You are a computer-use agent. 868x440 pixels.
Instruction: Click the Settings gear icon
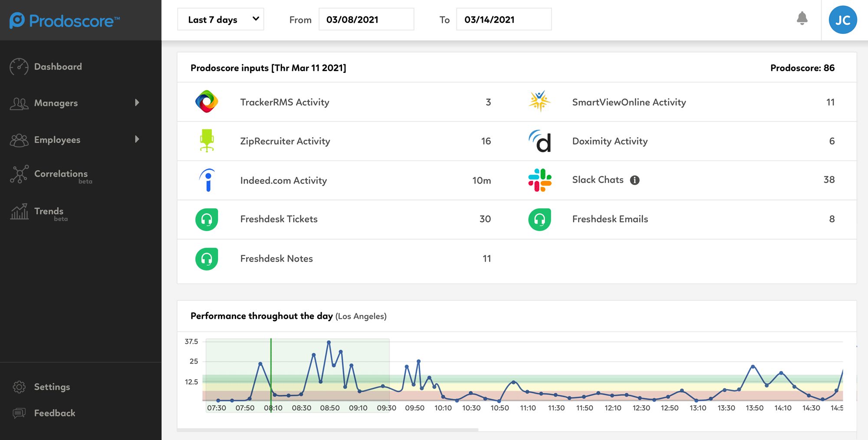point(19,387)
